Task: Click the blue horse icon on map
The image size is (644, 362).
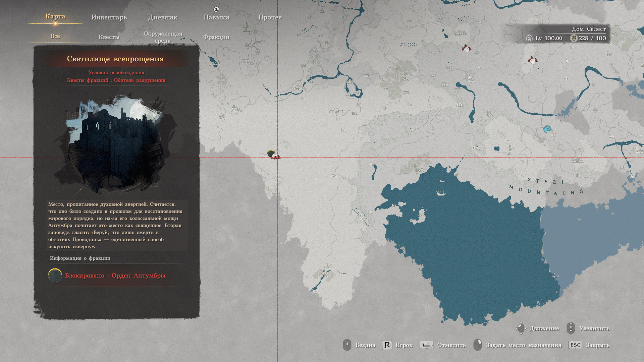Action: (548, 129)
